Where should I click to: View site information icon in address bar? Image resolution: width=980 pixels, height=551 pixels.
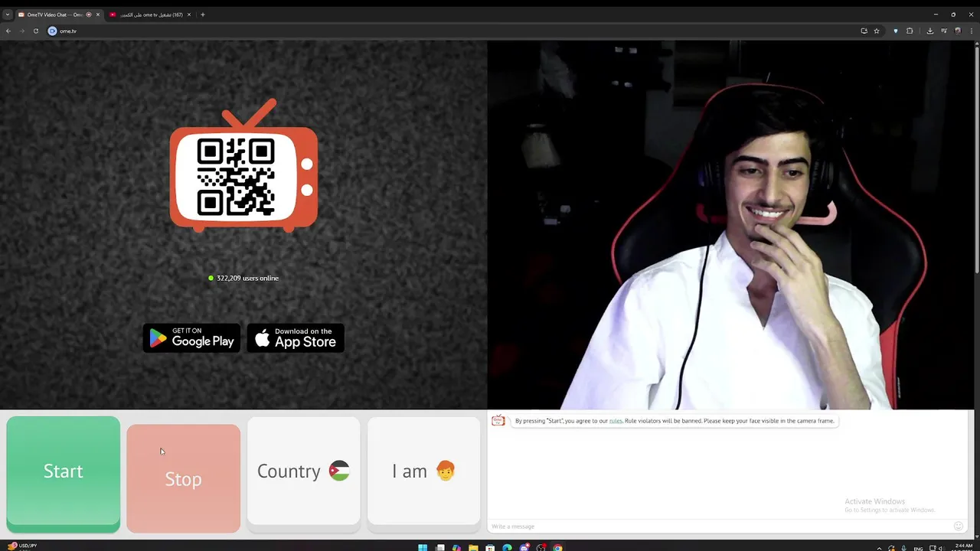tap(52, 31)
